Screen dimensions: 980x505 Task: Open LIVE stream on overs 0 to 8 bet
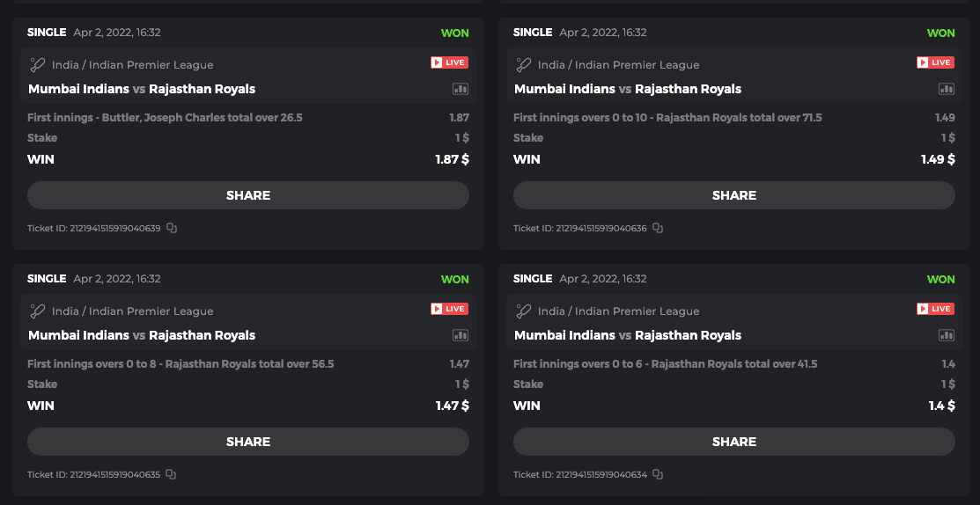point(449,309)
